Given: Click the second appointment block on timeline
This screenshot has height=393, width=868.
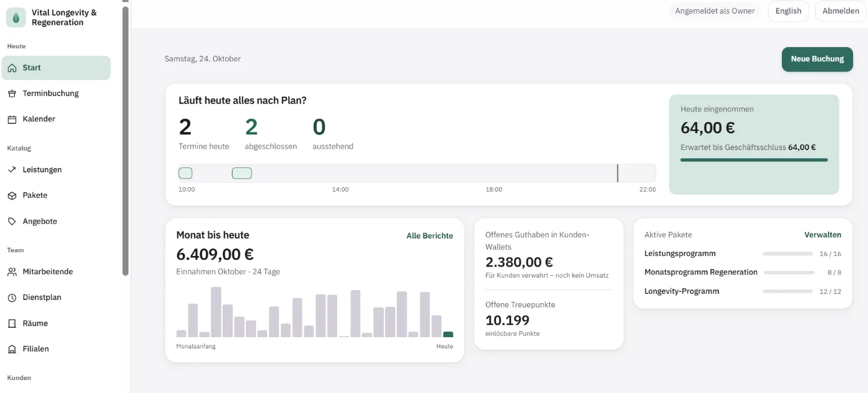Looking at the screenshot, I should coord(242,173).
